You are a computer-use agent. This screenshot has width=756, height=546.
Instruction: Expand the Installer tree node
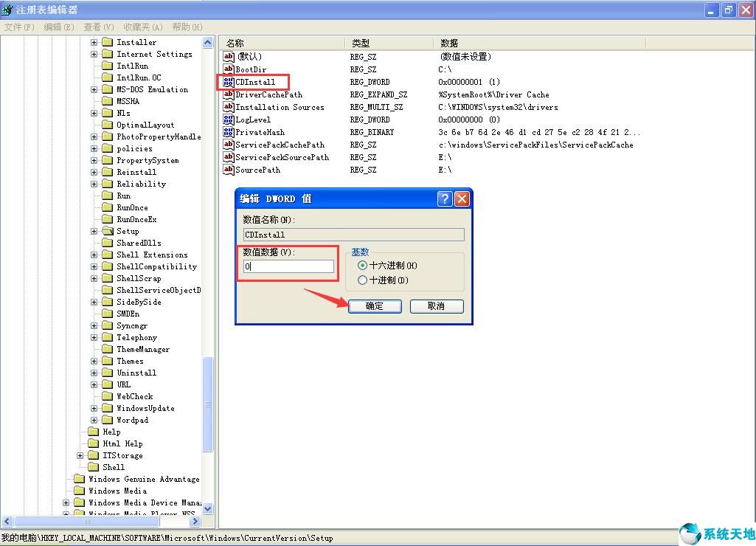[94, 43]
